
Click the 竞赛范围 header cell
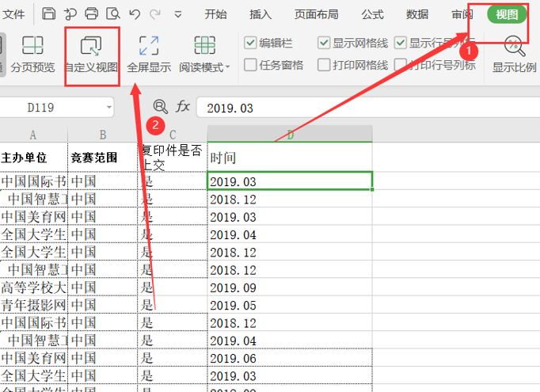click(103, 157)
